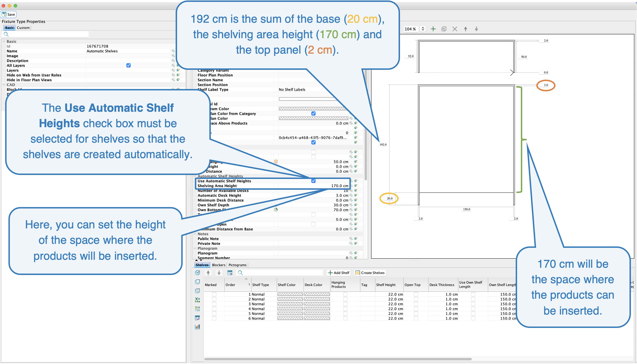This screenshot has height=364, width=637.
Task: Toggle Open Top checkbox for shelf 4
Action: point(416,309)
